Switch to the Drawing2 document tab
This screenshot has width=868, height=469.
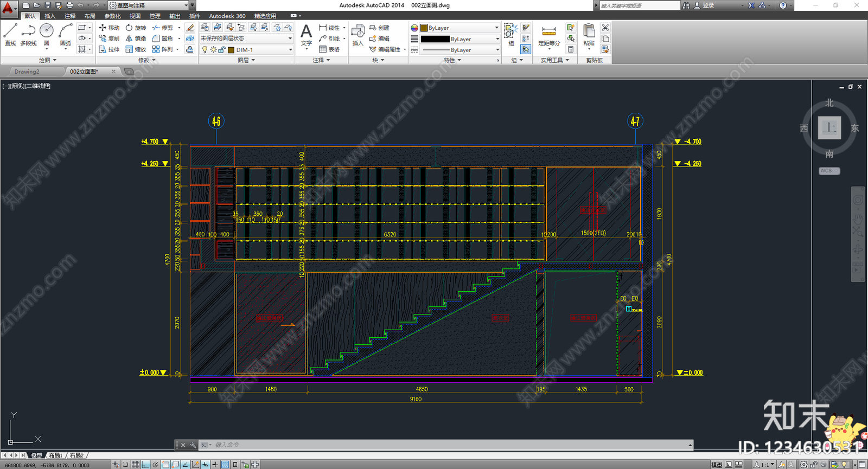click(x=27, y=72)
